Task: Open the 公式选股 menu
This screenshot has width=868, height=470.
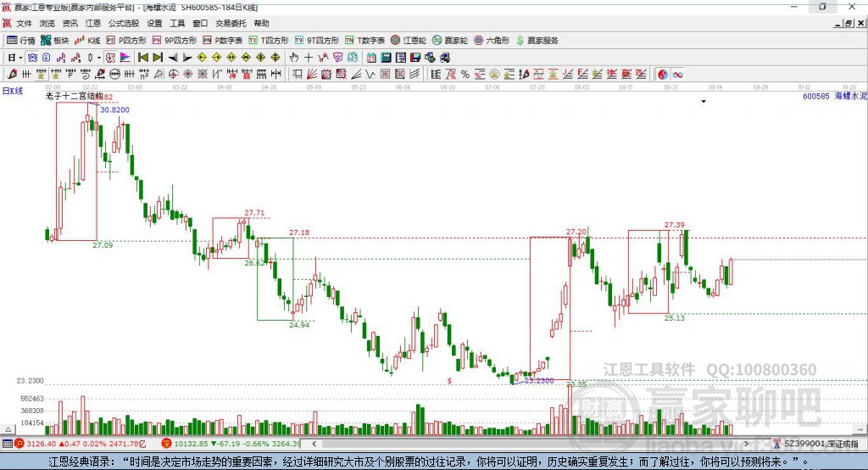Action: (124, 23)
